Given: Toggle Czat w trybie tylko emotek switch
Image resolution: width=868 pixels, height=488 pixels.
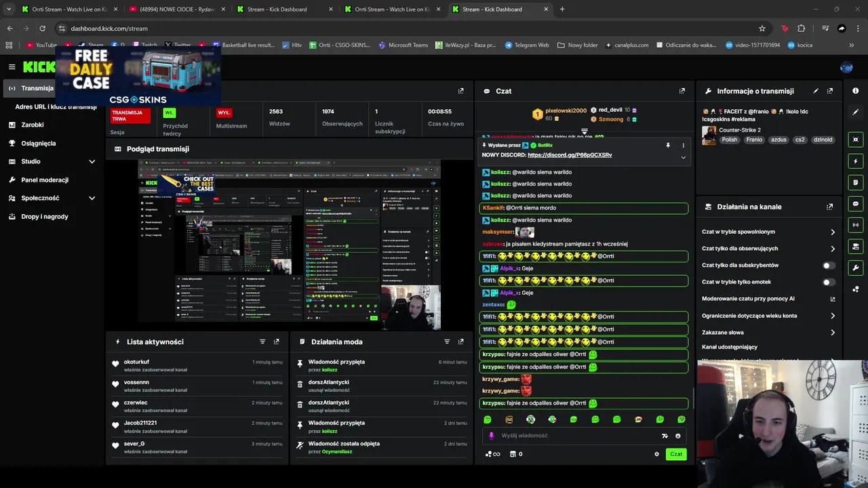Looking at the screenshot, I should coord(829,282).
